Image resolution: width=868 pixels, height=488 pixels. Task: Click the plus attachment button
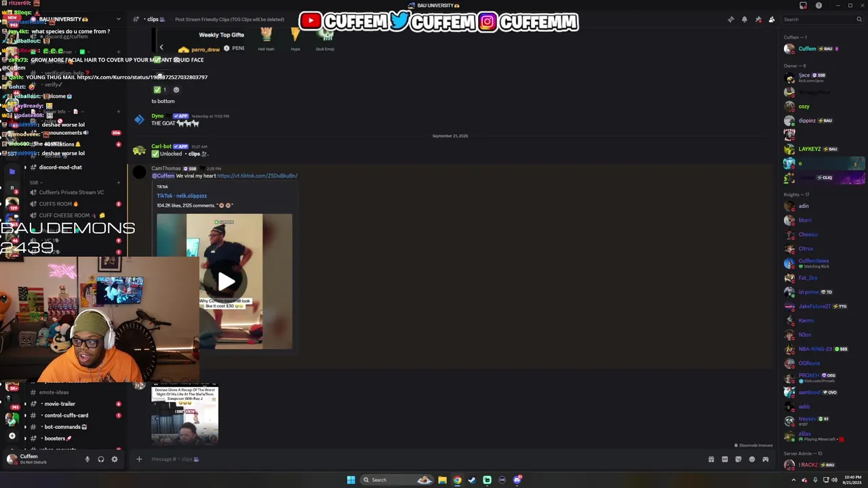pyautogui.click(x=139, y=460)
